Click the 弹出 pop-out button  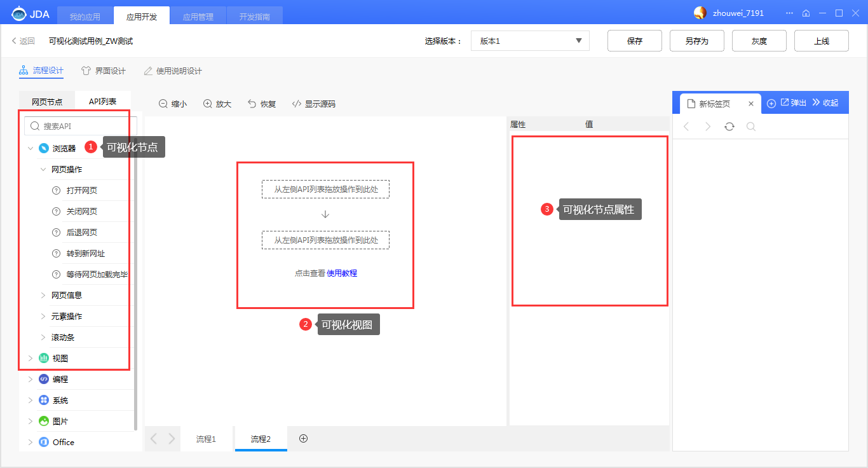point(794,102)
